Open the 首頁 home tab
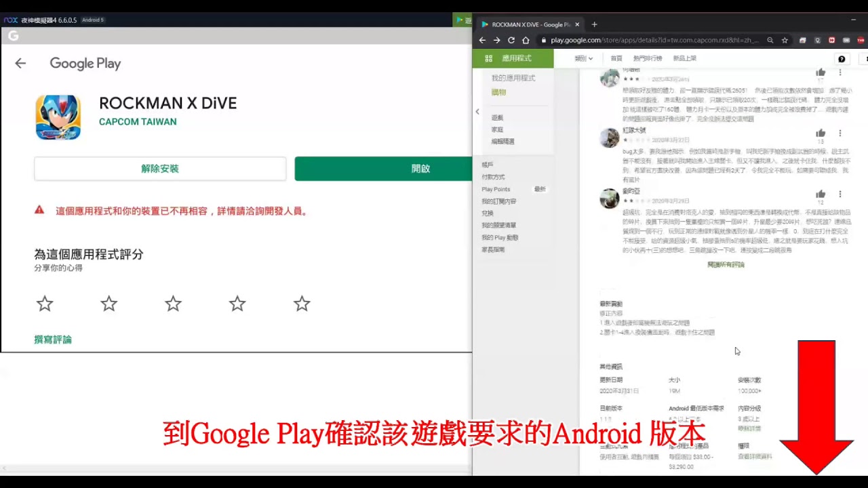Viewport: 868px width, 488px height. point(616,58)
